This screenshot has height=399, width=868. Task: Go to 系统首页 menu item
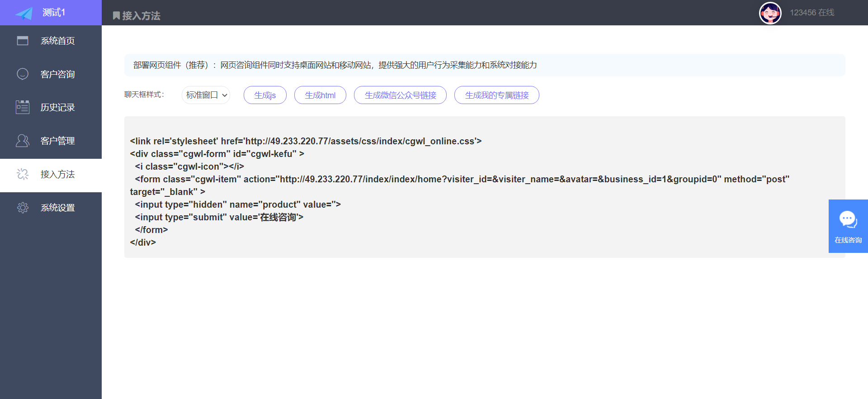pos(57,41)
